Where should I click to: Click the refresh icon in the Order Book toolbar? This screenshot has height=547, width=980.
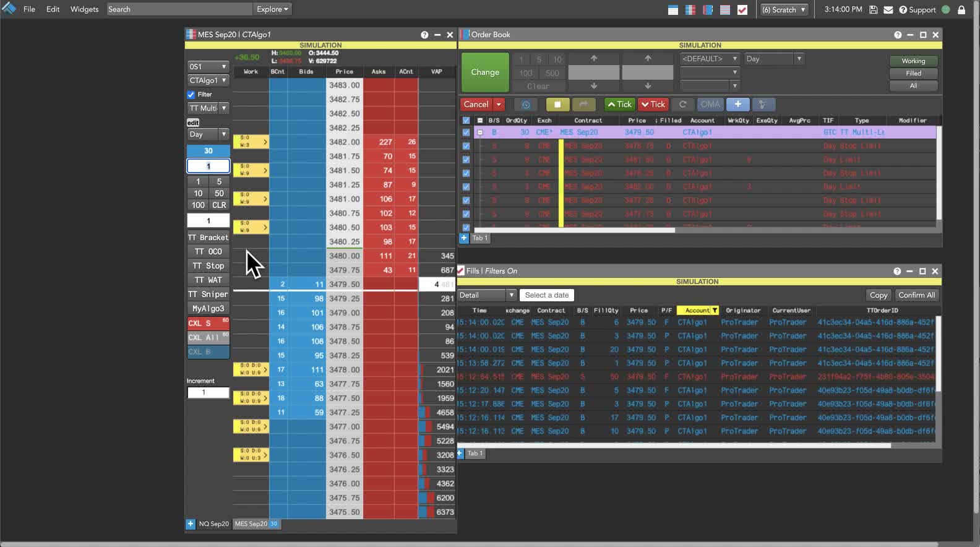tap(682, 105)
